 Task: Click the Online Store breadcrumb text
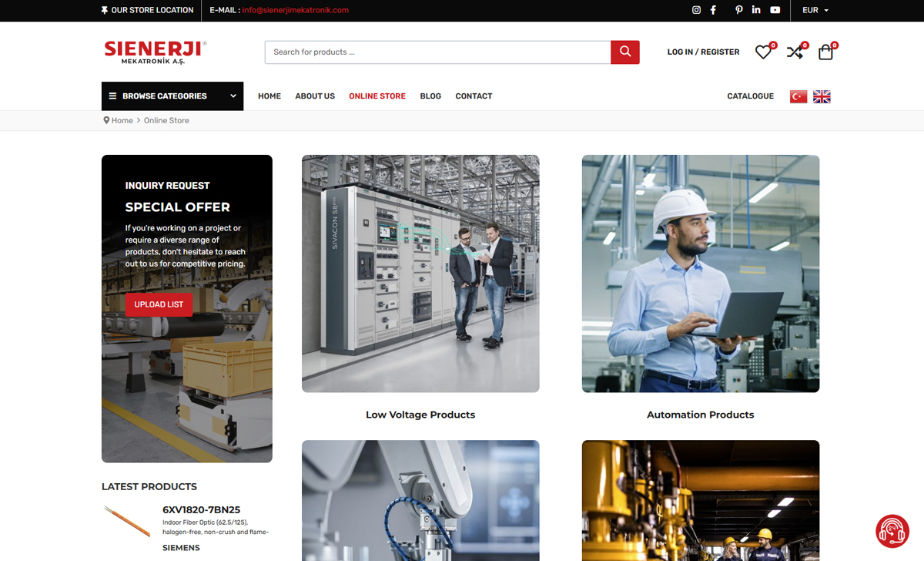tap(166, 120)
